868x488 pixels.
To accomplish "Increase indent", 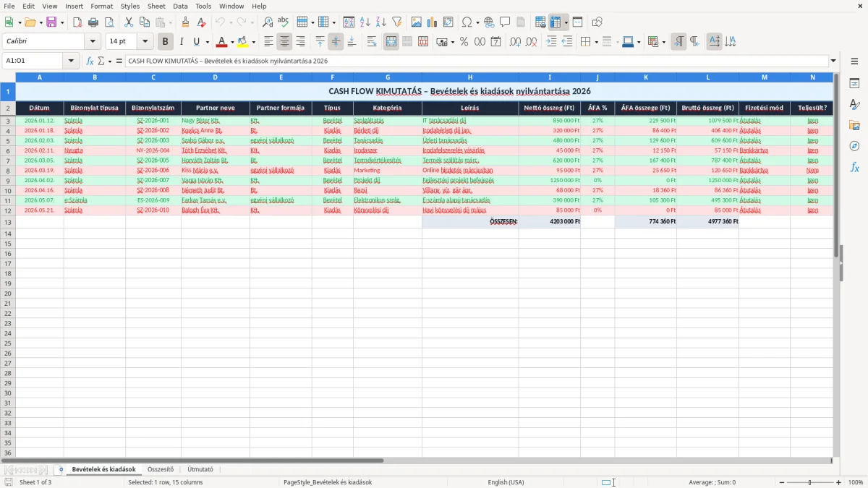I will (x=551, y=42).
